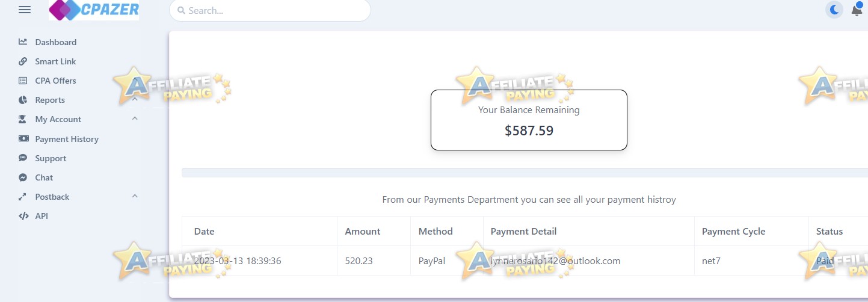
Task: Click the CPA Offers list icon
Action: (x=23, y=81)
